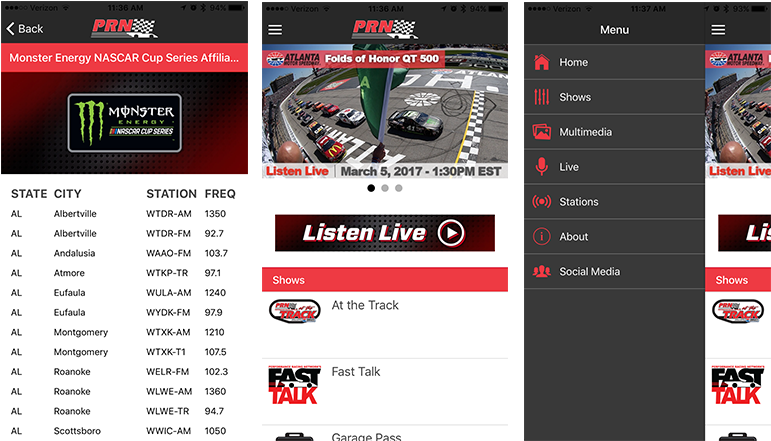Click the STATION column header

[x=171, y=194]
